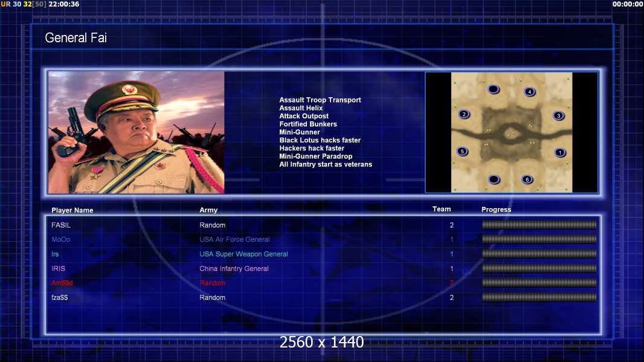Select Black Lotus hacks faster text
The width and height of the screenshot is (644, 362).
[320, 140]
